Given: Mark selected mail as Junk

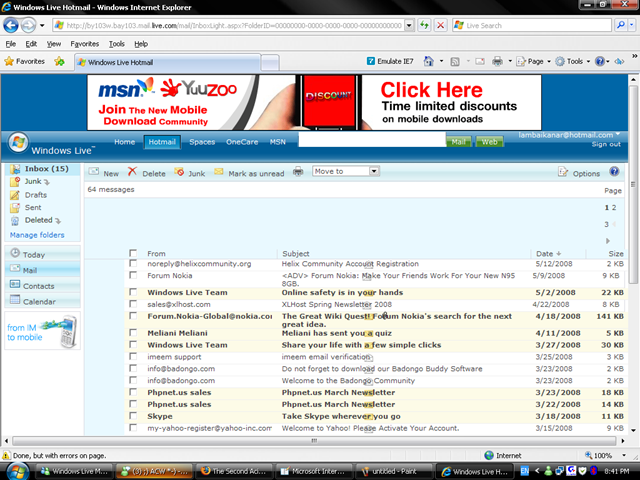Looking at the screenshot, I should pos(178,173).
